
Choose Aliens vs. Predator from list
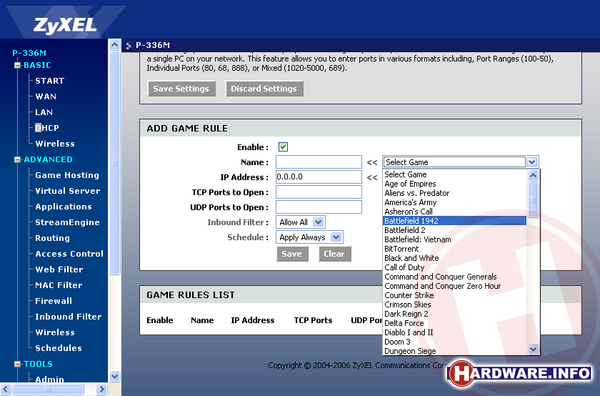[455, 193]
